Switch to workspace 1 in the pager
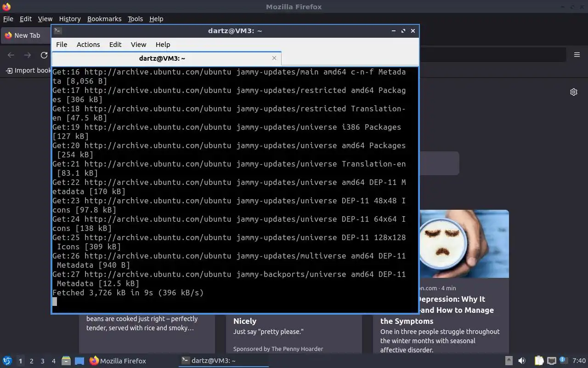 (x=20, y=361)
